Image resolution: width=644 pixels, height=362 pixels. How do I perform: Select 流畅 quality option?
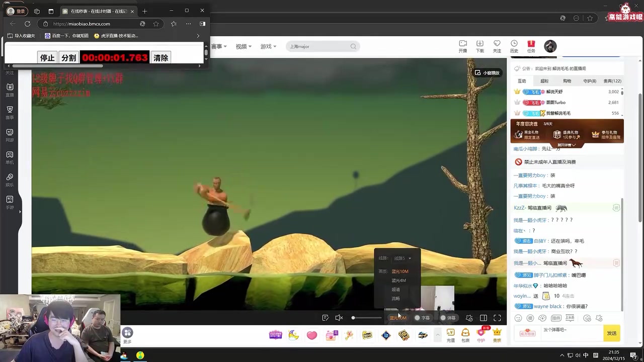click(x=395, y=299)
